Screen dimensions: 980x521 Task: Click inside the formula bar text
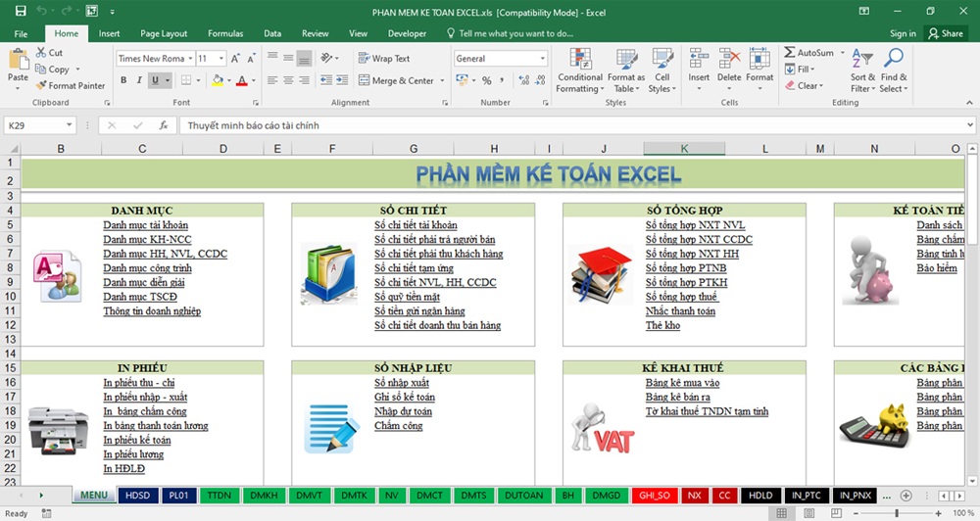click(x=490, y=125)
